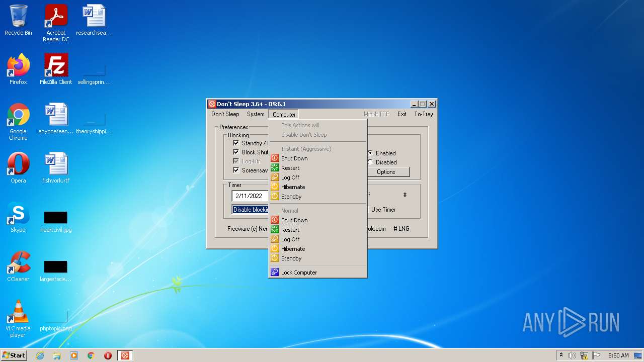Click the timer date field 2/11/2022
This screenshot has width=644, height=362.
click(x=250, y=196)
